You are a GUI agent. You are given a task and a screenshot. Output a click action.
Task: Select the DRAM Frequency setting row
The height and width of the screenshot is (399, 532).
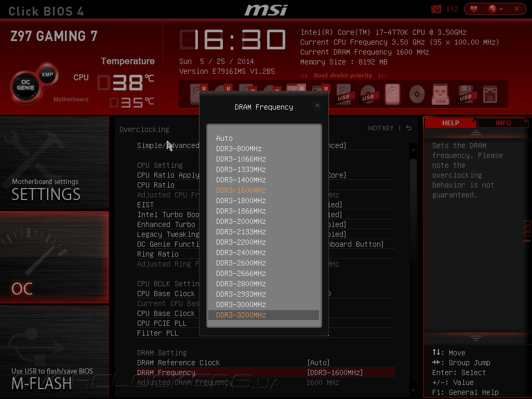[266, 373]
